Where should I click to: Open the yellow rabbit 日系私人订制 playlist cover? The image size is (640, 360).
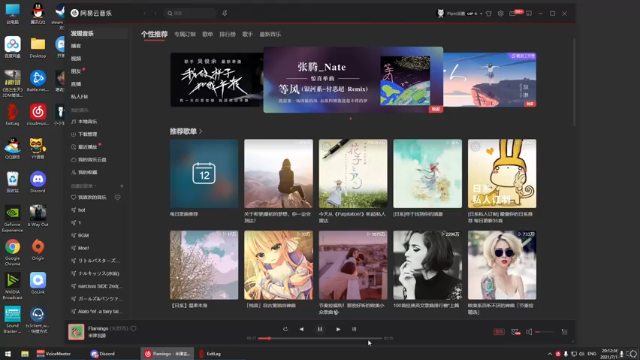point(502,173)
